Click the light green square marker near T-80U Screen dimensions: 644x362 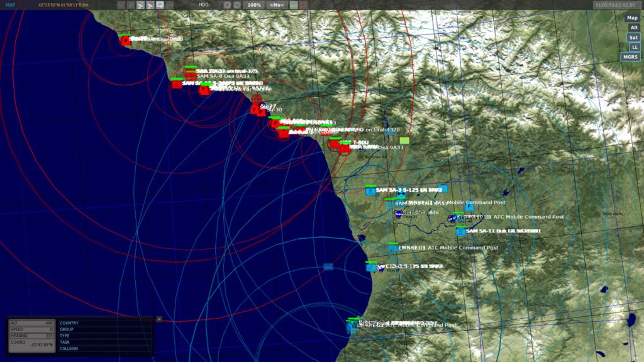coord(404,140)
